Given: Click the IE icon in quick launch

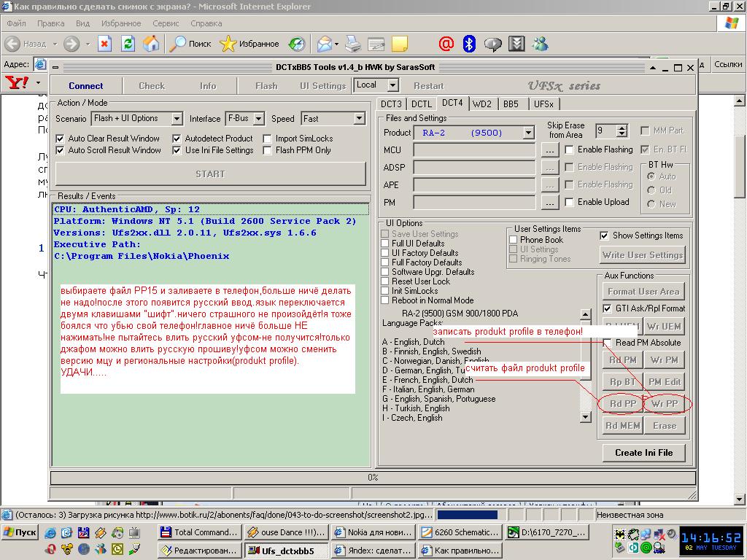Looking at the screenshot, I should tap(50, 532).
